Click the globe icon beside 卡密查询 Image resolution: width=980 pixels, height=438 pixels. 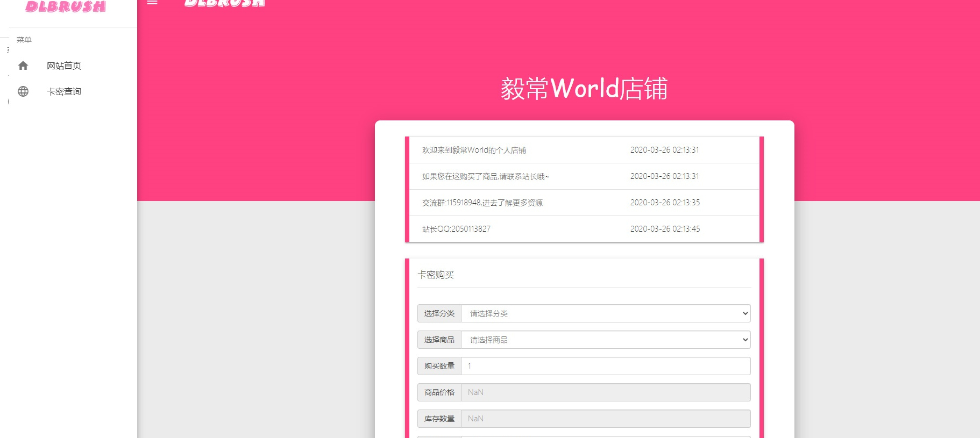(x=23, y=91)
